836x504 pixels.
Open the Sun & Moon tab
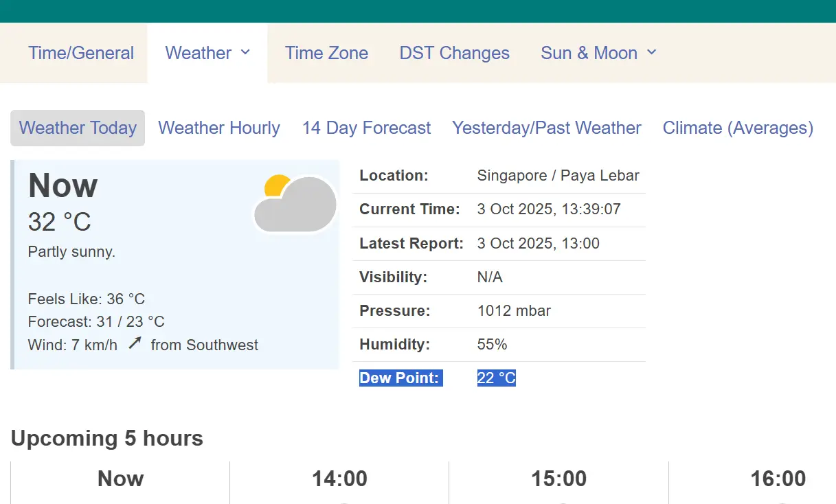click(x=589, y=53)
